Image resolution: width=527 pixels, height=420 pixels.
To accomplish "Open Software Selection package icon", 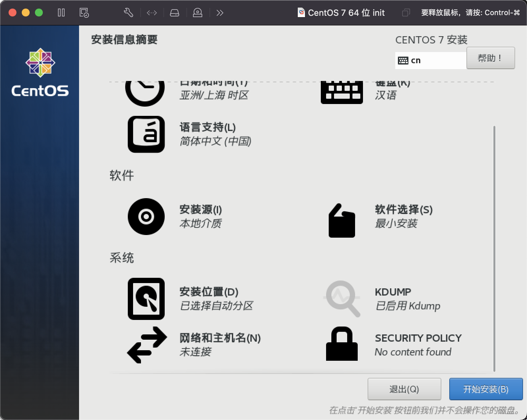I will coord(342,221).
